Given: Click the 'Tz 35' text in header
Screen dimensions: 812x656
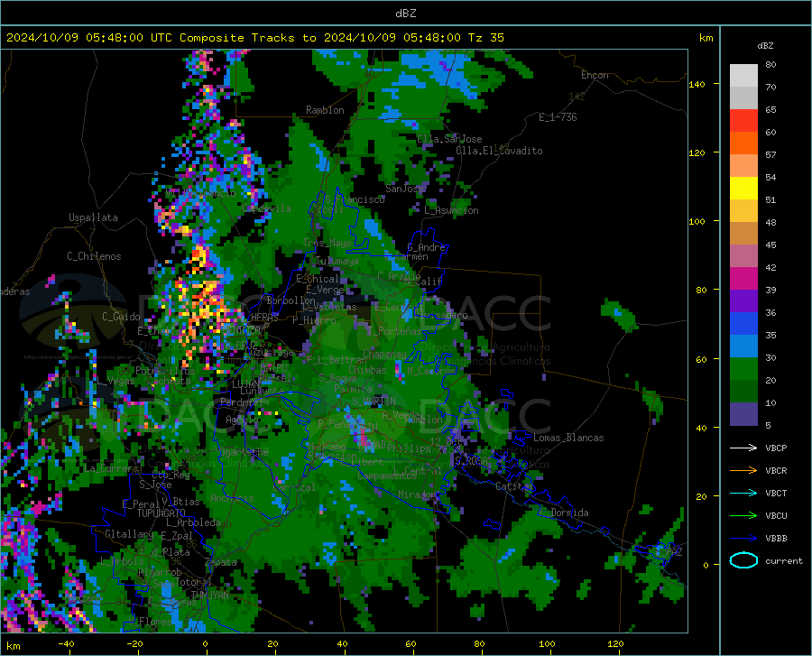Looking at the screenshot, I should pyautogui.click(x=485, y=38).
